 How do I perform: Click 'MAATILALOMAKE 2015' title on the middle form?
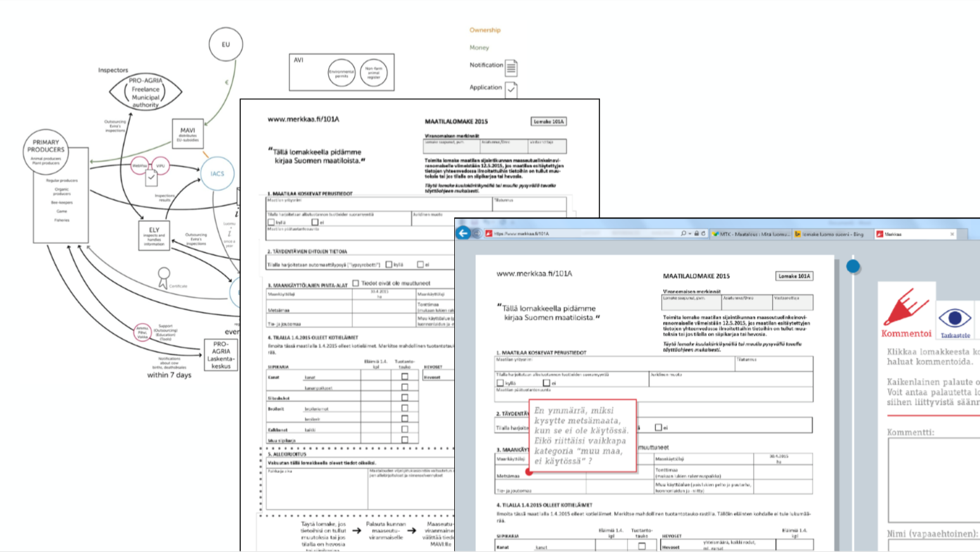click(456, 122)
